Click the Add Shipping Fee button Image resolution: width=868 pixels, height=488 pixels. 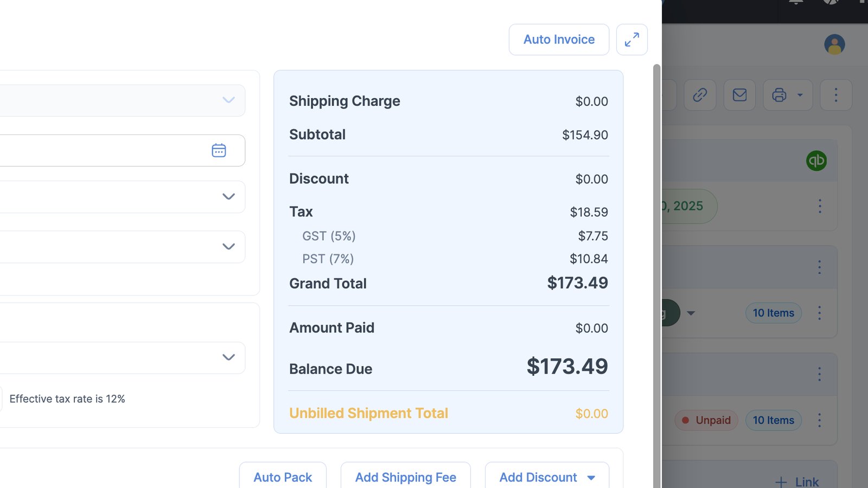point(405,477)
